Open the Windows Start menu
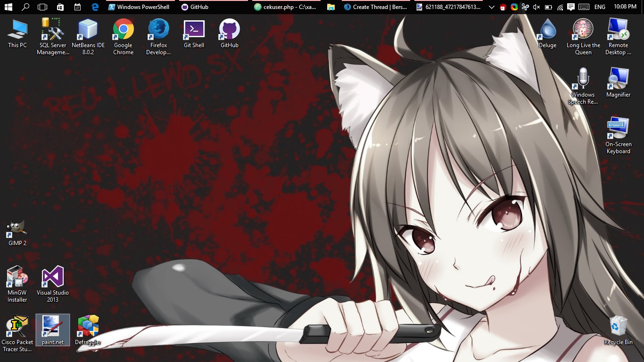Screen dimensions: 644x362 [8, 7]
